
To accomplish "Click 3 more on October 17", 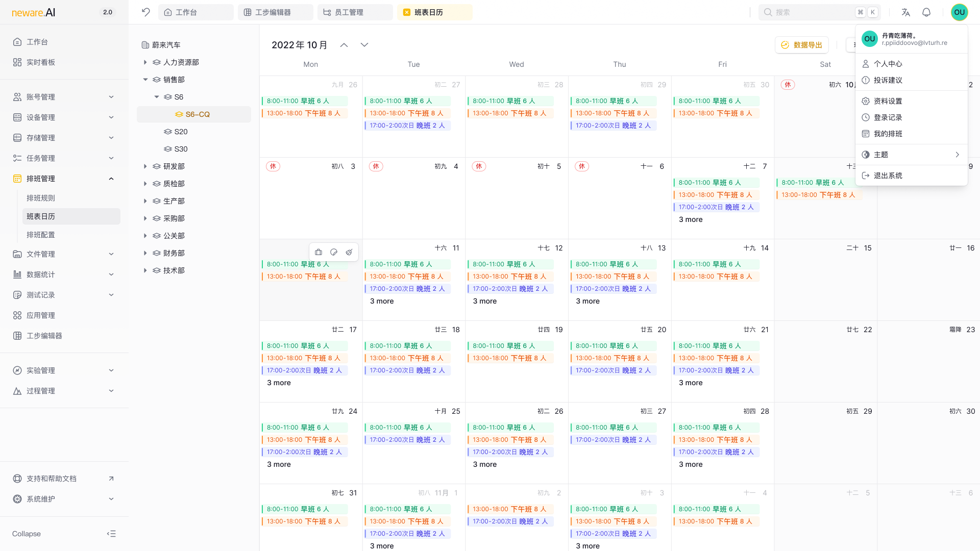I will pyautogui.click(x=279, y=383).
